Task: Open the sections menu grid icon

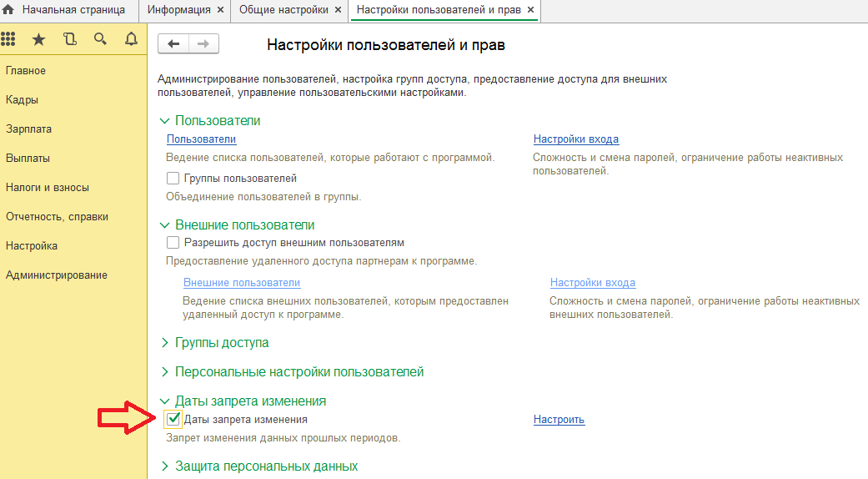Action: (x=8, y=39)
